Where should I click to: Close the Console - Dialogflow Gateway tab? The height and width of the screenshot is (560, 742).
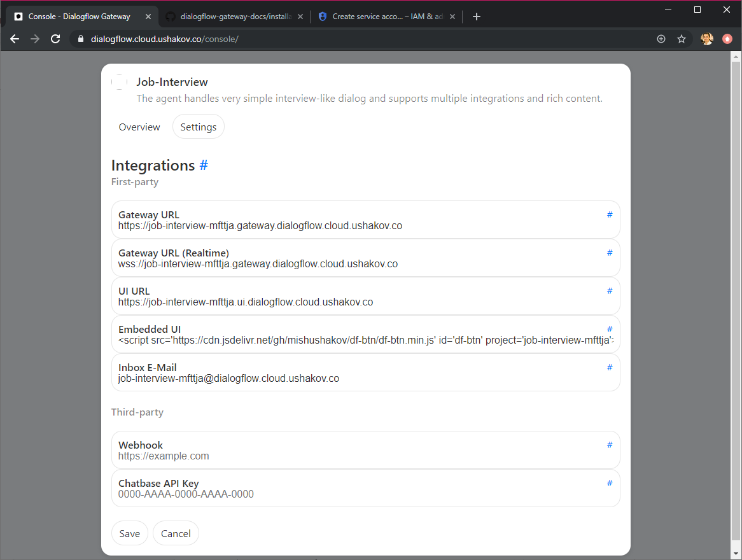148,17
